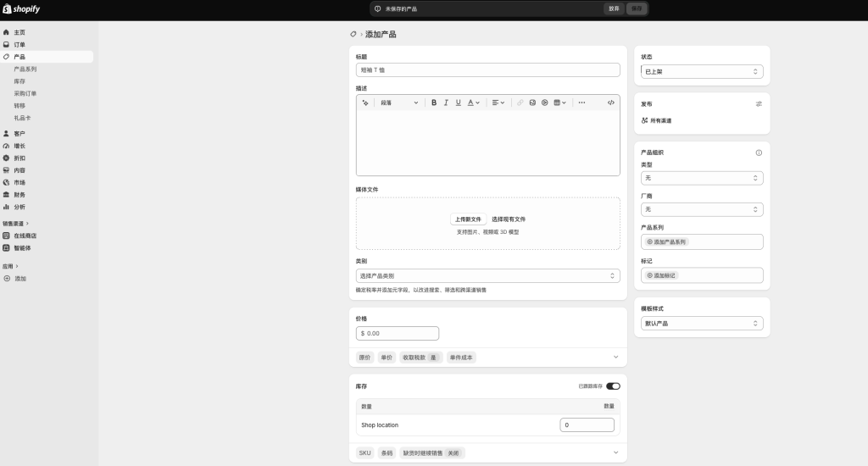Click the AI magic sparkle icon in the editor toolbar
868x466 pixels.
tap(365, 103)
